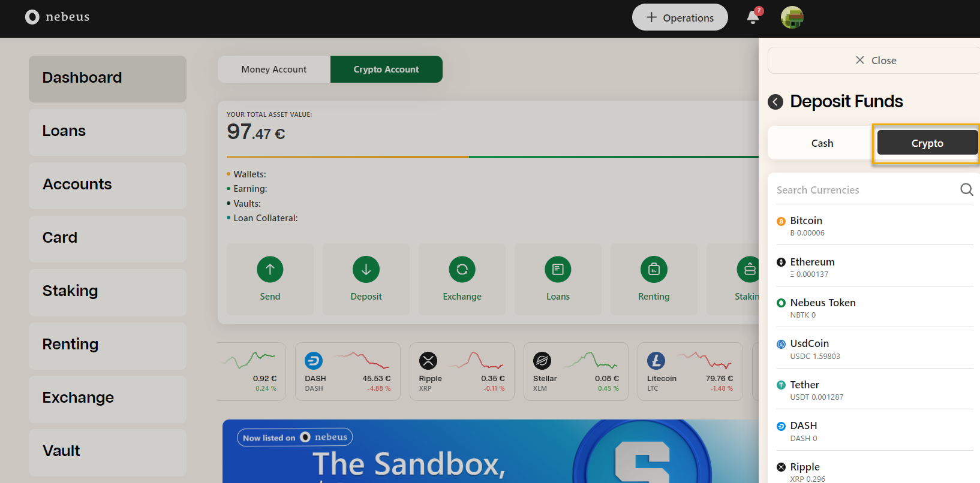Click the Vaults: label
This screenshot has height=483, width=980.
247,204
